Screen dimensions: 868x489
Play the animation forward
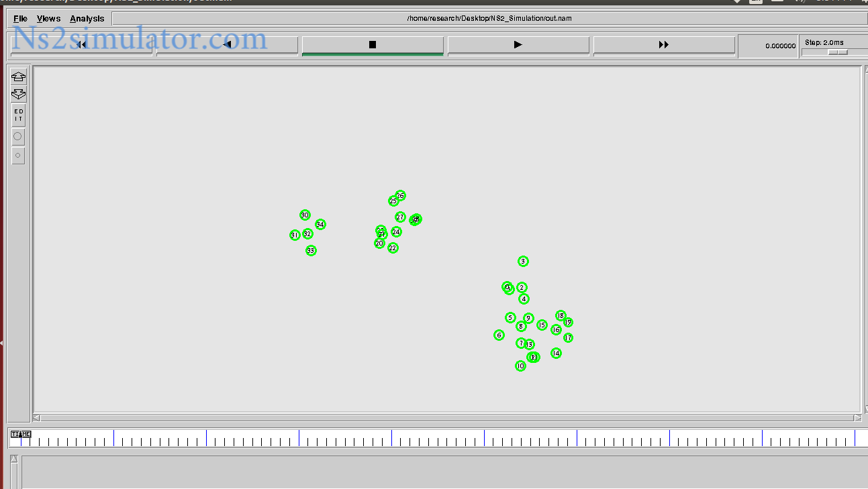518,45
